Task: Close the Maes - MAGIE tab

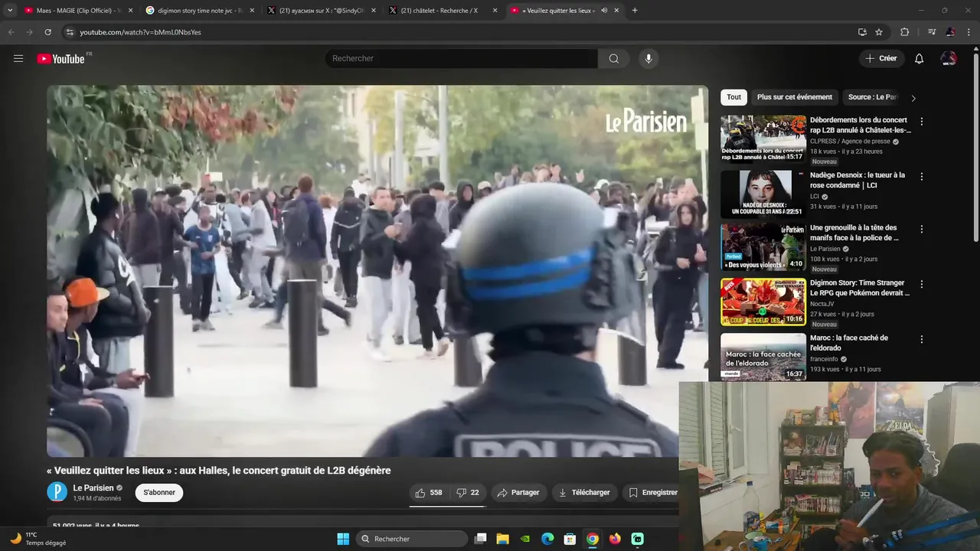Action: pos(130,11)
